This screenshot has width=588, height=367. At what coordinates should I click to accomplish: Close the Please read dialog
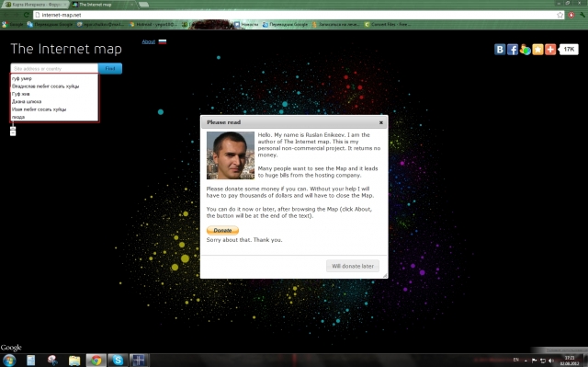381,122
